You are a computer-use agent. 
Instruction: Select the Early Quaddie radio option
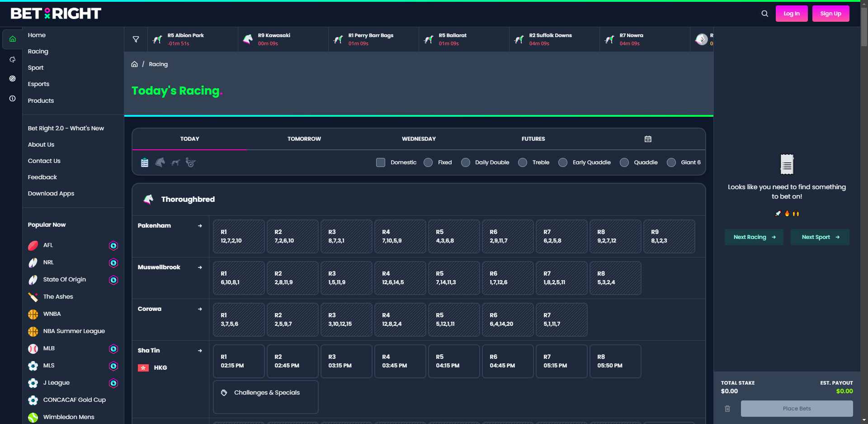pyautogui.click(x=563, y=162)
